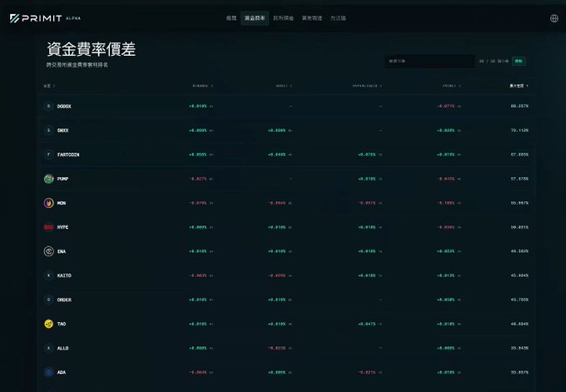Click PUMP's Binance funding rate
The image size is (566, 392).
pos(198,179)
